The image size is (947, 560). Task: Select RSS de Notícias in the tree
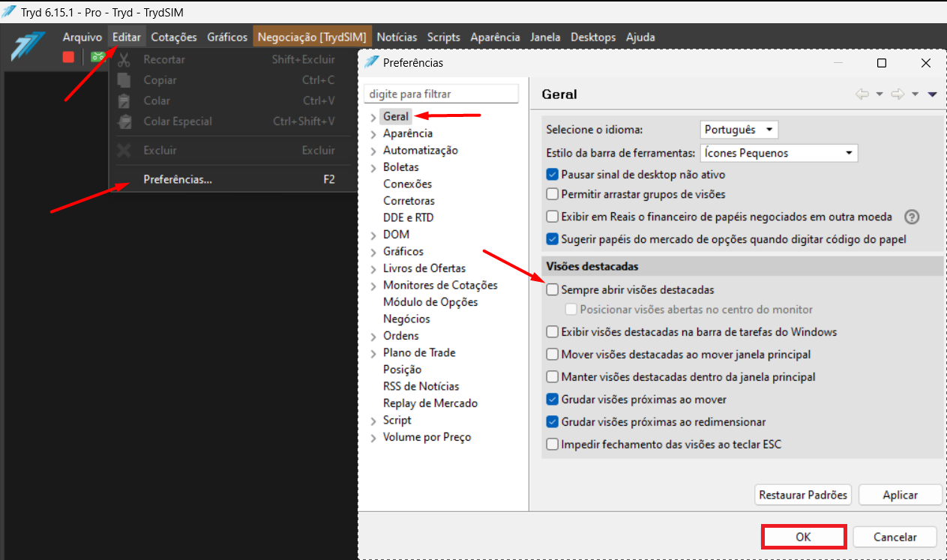pos(421,386)
